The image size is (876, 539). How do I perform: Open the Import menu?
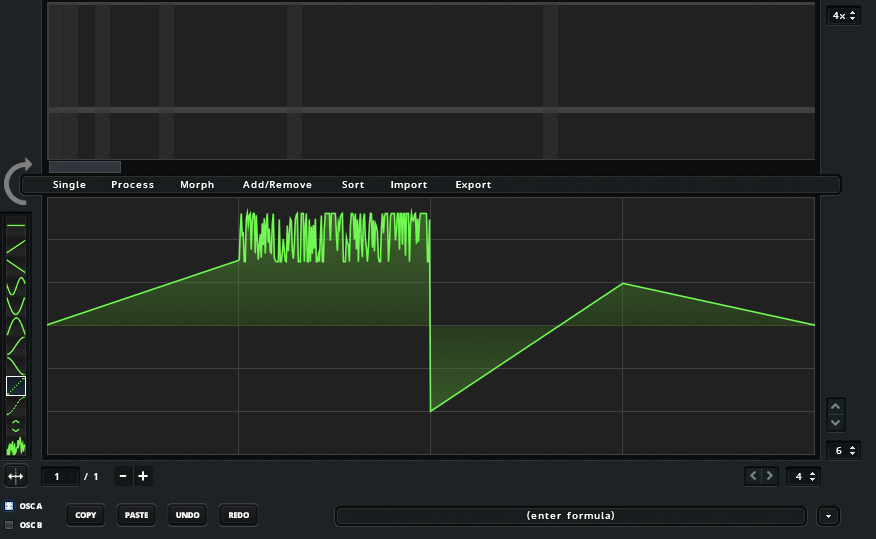409,185
